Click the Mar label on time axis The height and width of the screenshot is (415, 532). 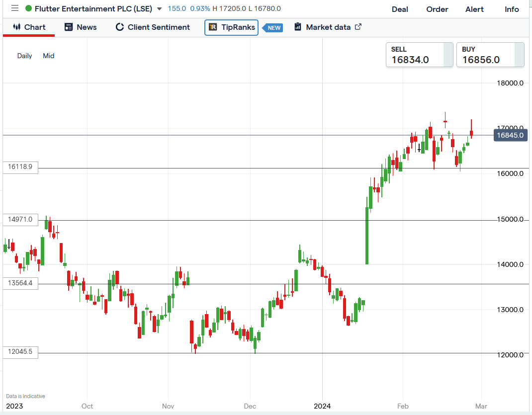(x=481, y=406)
